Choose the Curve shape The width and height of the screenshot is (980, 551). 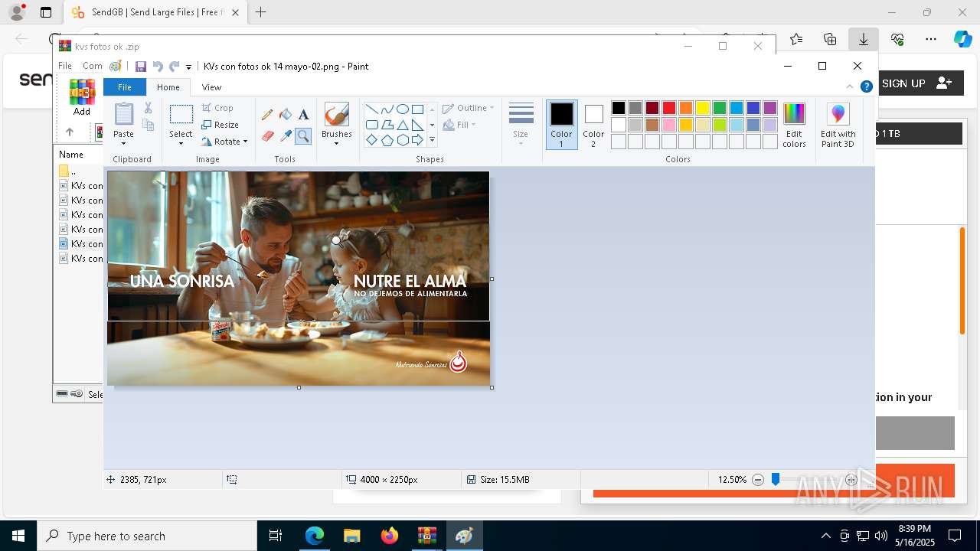point(387,109)
